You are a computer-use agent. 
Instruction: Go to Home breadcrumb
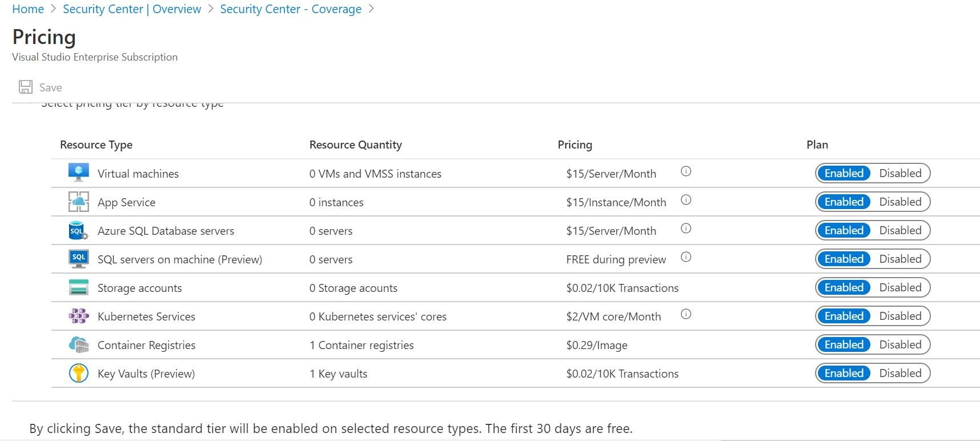tap(28, 9)
